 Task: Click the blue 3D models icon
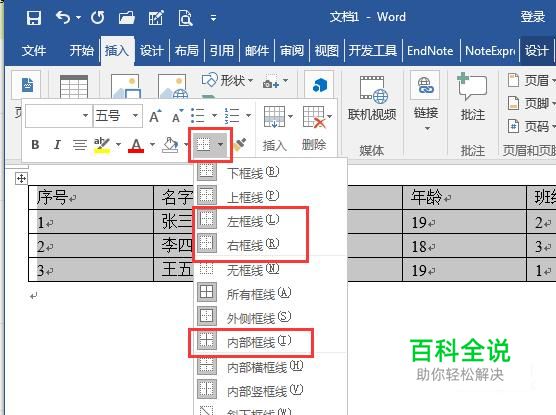[x=319, y=85]
